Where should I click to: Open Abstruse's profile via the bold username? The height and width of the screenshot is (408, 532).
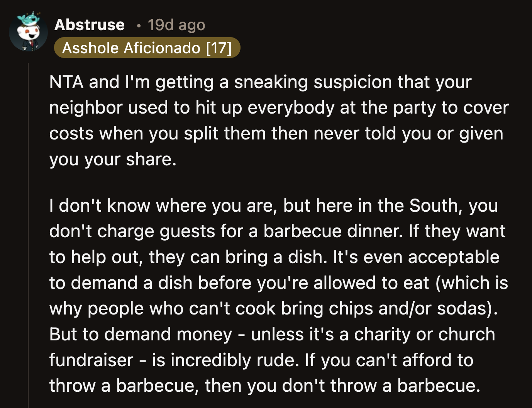90,24
